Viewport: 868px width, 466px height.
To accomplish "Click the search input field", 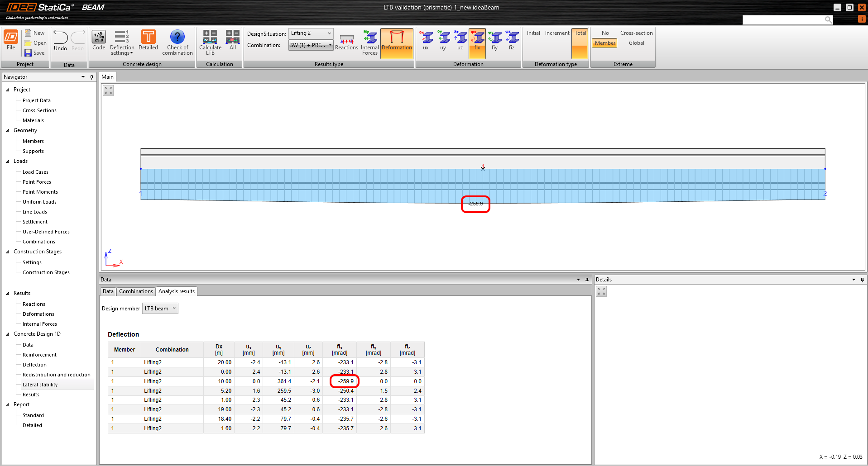I will (783, 19).
